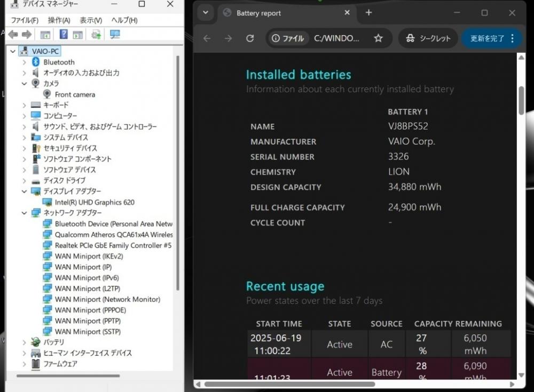Select the ディスク ドライブ item
Screen dimensions: 534x392
coord(65,181)
